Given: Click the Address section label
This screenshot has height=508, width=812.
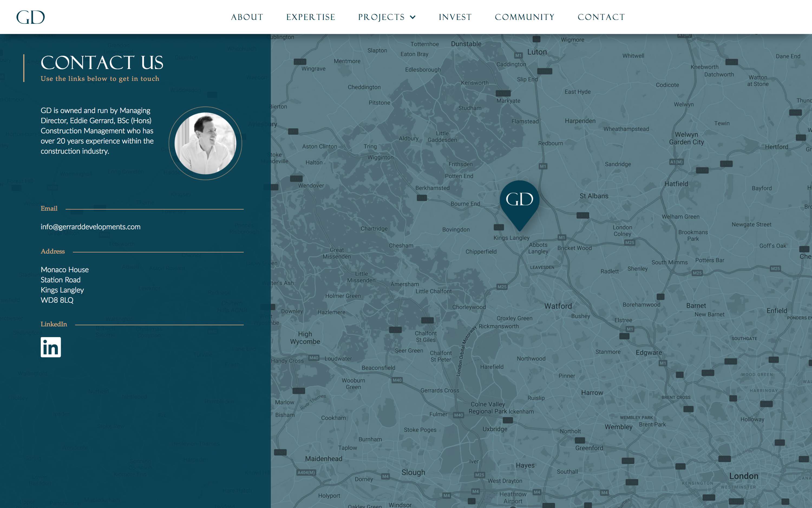Looking at the screenshot, I should 53,251.
